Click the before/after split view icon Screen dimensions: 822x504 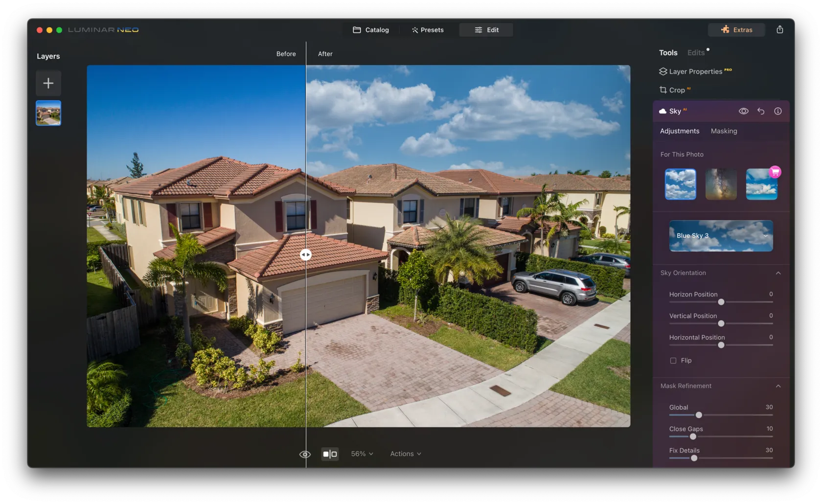point(330,454)
